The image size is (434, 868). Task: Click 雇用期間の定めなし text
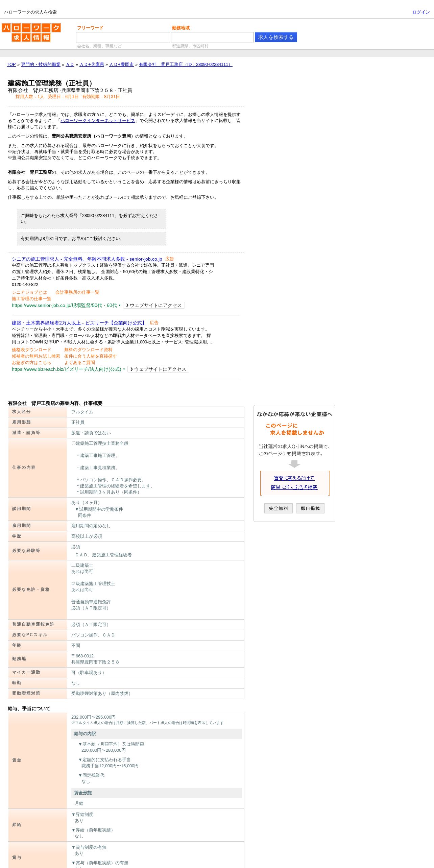coord(91,526)
